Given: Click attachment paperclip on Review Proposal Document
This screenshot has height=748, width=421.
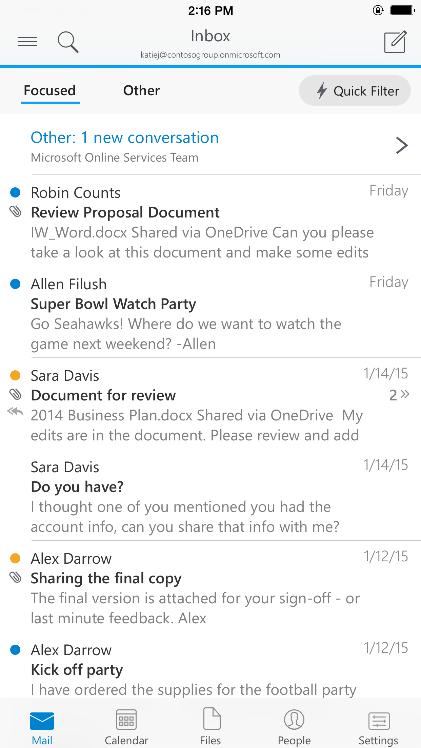Looking at the screenshot, I should [15, 213].
